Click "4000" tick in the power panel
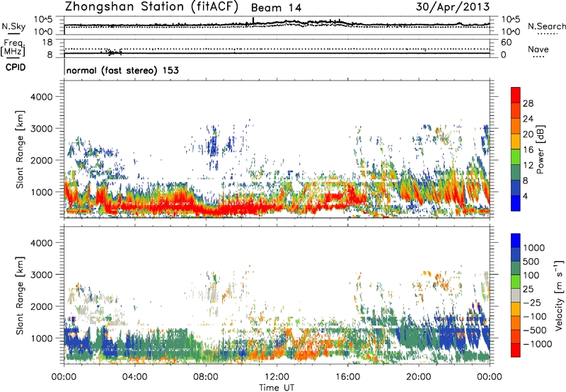 [42, 97]
